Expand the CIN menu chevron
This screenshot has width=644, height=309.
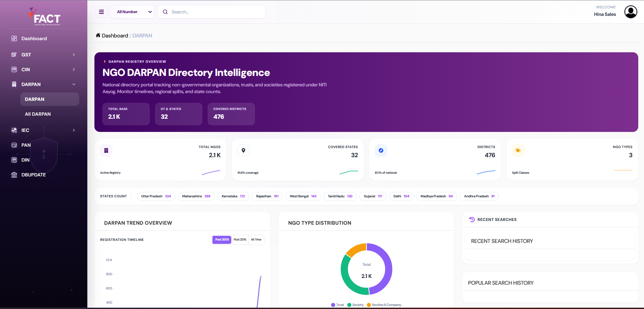[x=74, y=69]
